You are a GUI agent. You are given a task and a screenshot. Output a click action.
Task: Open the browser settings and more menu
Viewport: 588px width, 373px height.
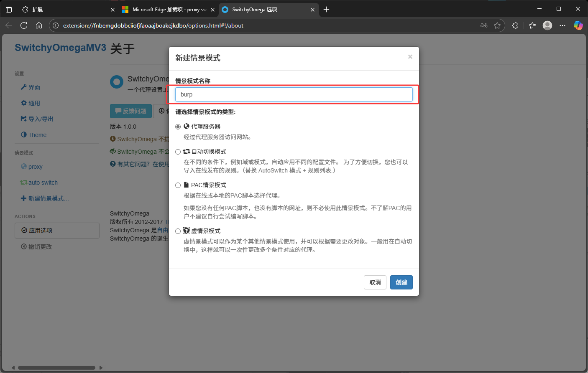[562, 25]
